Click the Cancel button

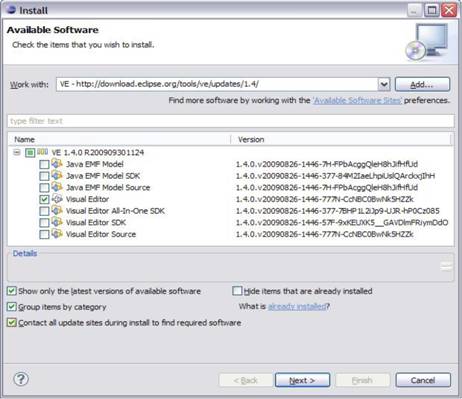click(x=423, y=380)
